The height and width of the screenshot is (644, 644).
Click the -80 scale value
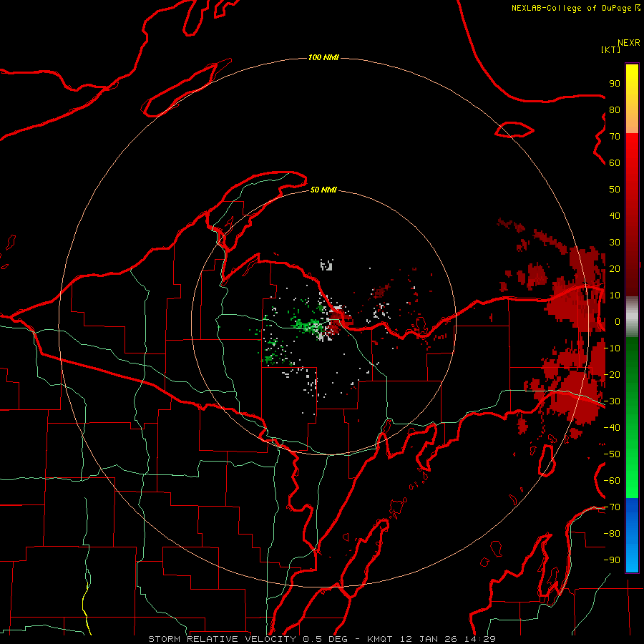tap(612, 534)
